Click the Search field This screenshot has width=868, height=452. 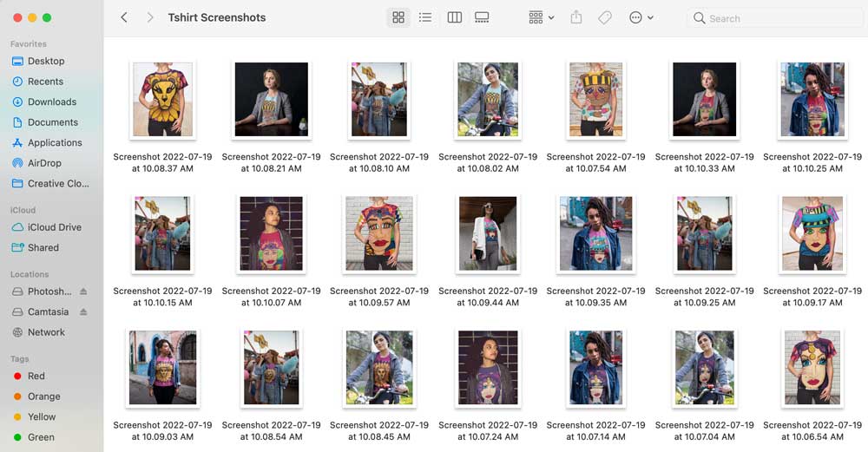click(775, 18)
